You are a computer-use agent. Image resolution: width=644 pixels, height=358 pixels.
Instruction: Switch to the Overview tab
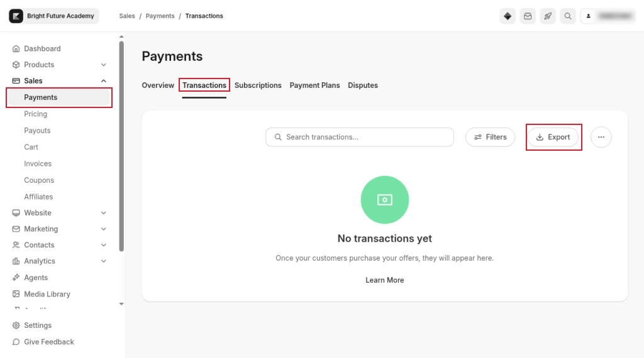coord(158,85)
